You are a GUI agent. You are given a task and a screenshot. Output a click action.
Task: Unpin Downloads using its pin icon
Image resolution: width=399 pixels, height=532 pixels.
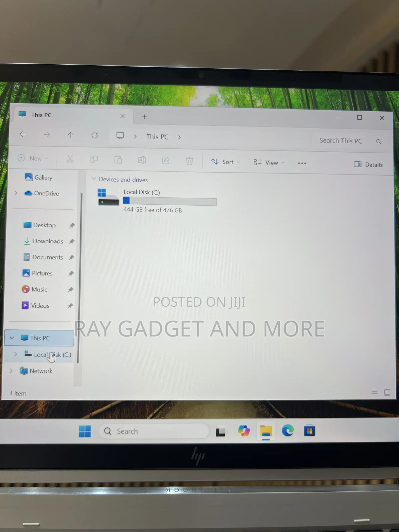[72, 241]
